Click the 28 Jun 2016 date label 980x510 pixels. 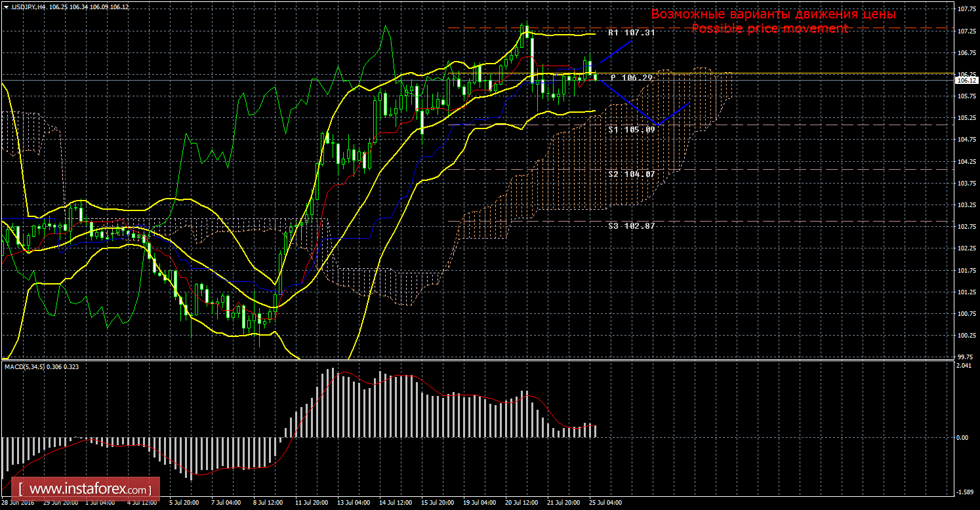tap(19, 503)
